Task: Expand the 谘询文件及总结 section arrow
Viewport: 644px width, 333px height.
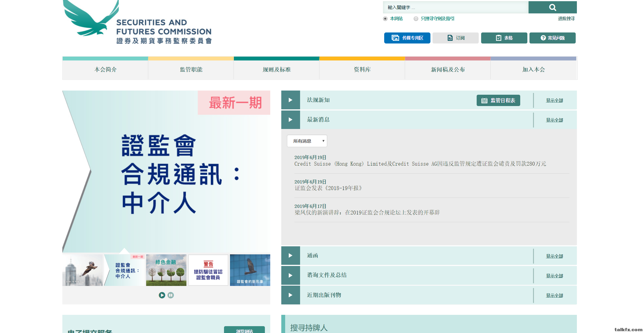Action: [291, 275]
